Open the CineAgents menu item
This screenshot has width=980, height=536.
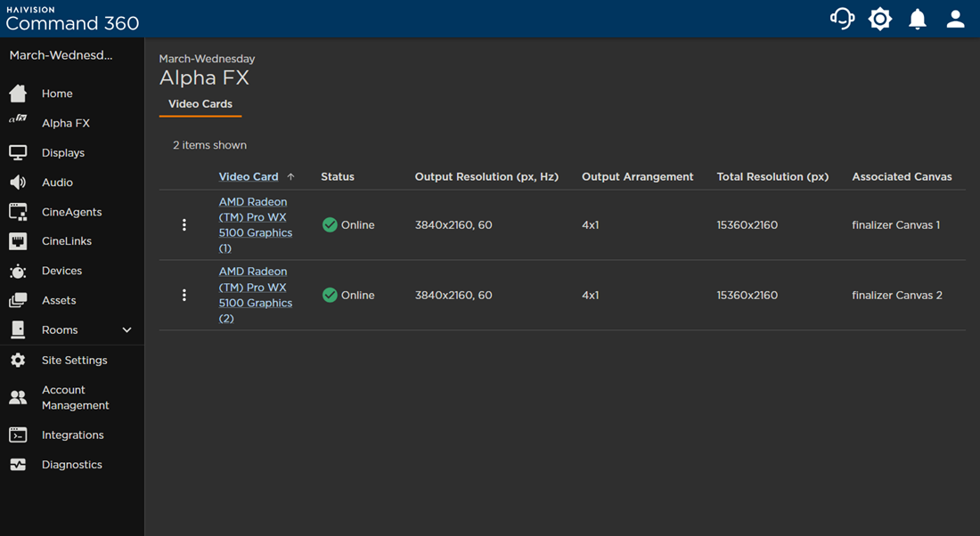(72, 212)
